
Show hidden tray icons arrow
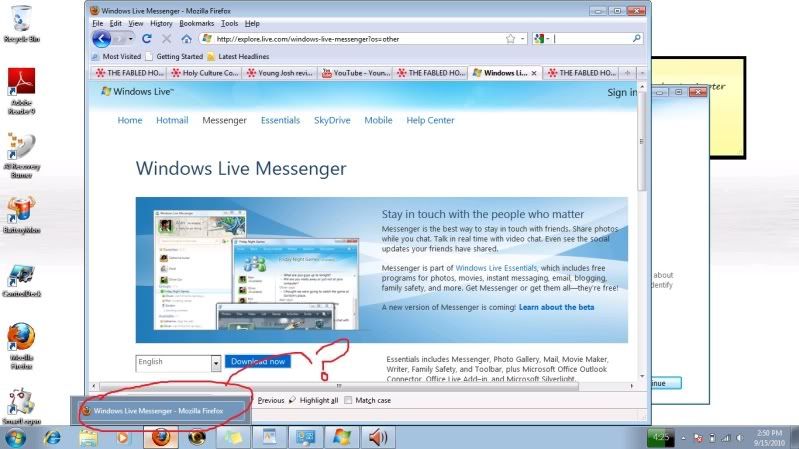[x=683, y=438]
